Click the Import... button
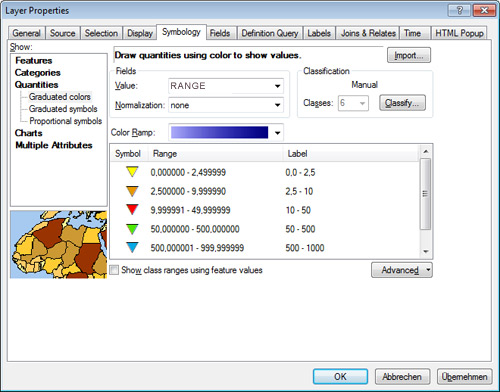The width and height of the screenshot is (500, 392). pos(409,55)
